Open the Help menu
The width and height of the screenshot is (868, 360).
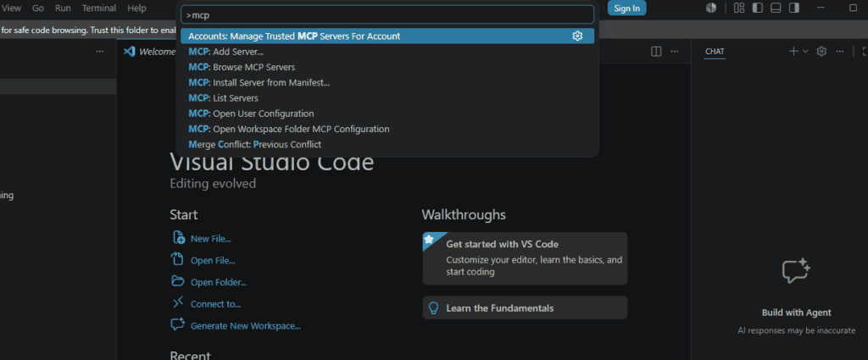pyautogui.click(x=136, y=8)
